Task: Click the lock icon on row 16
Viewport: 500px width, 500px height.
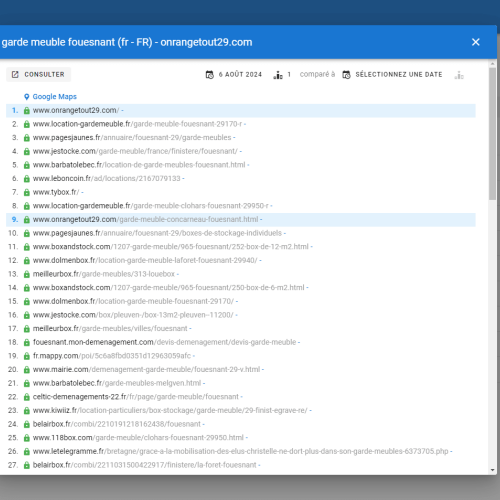Action: tap(27, 315)
